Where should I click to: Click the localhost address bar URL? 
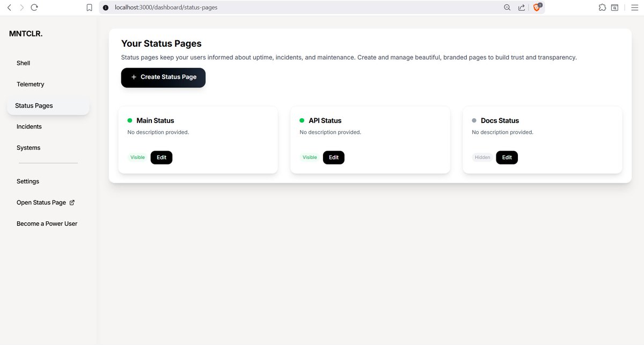[166, 8]
